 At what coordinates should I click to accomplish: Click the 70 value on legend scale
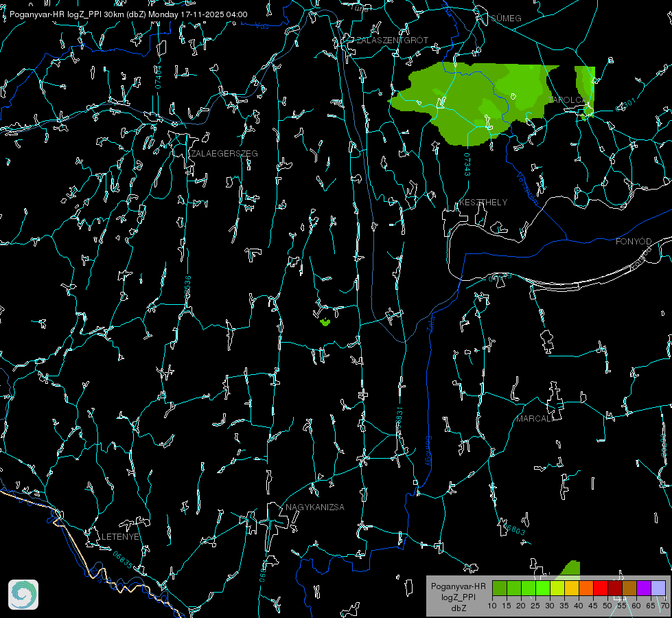(664, 606)
